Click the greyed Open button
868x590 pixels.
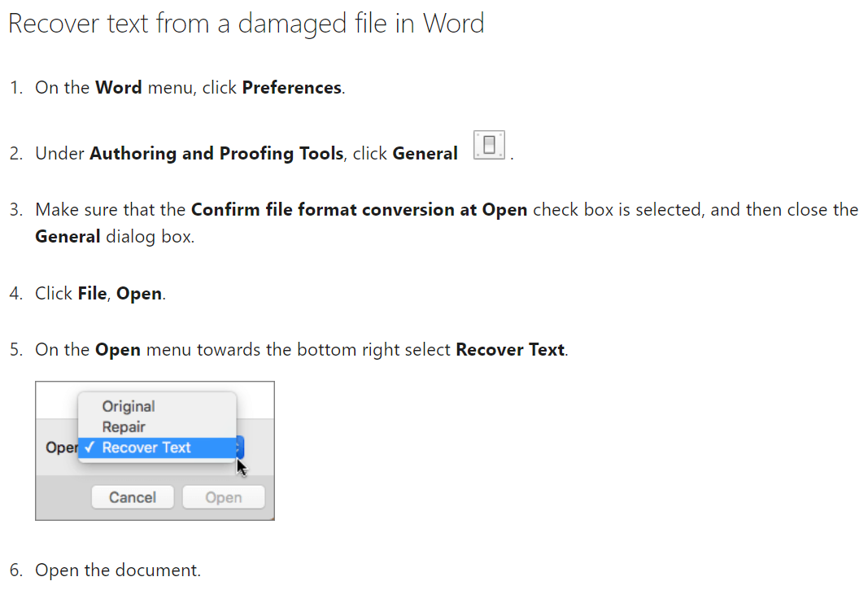[224, 497]
